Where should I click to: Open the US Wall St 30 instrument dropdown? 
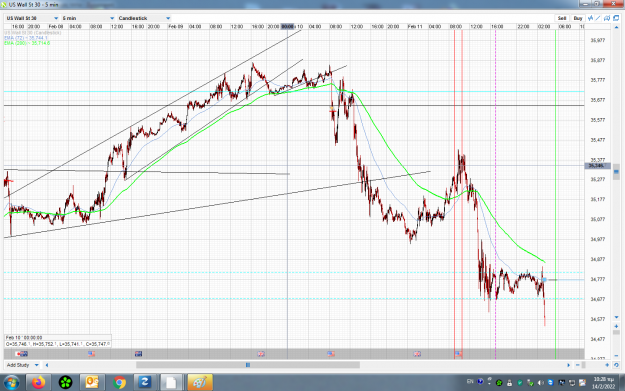(32, 18)
